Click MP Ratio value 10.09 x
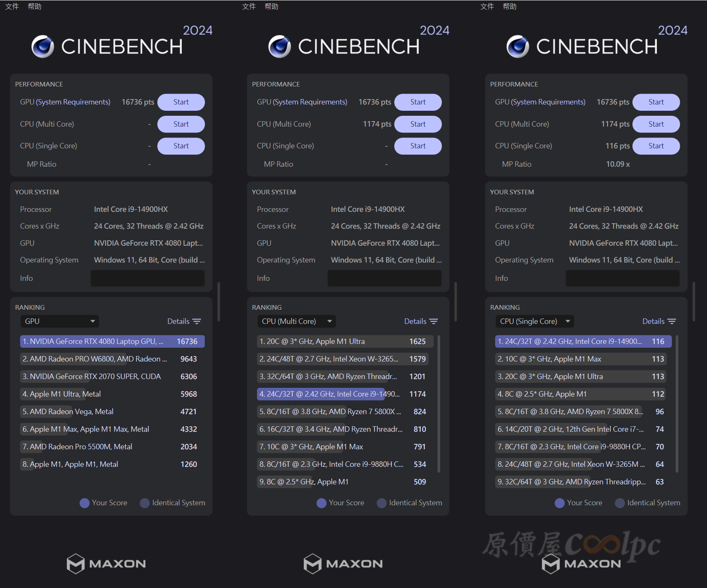707x588 pixels. (618, 164)
